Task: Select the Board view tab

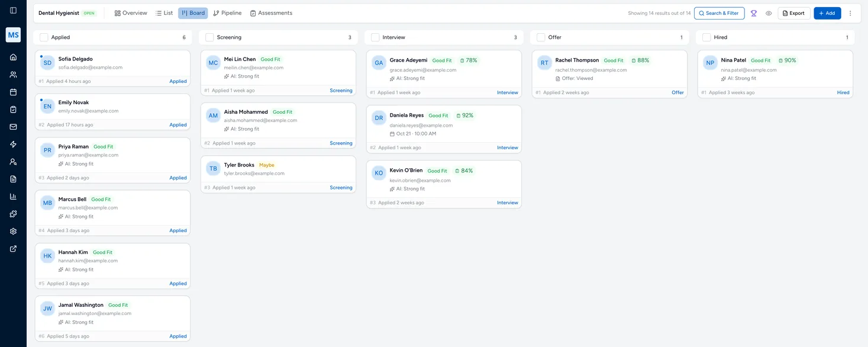Action: tap(193, 13)
